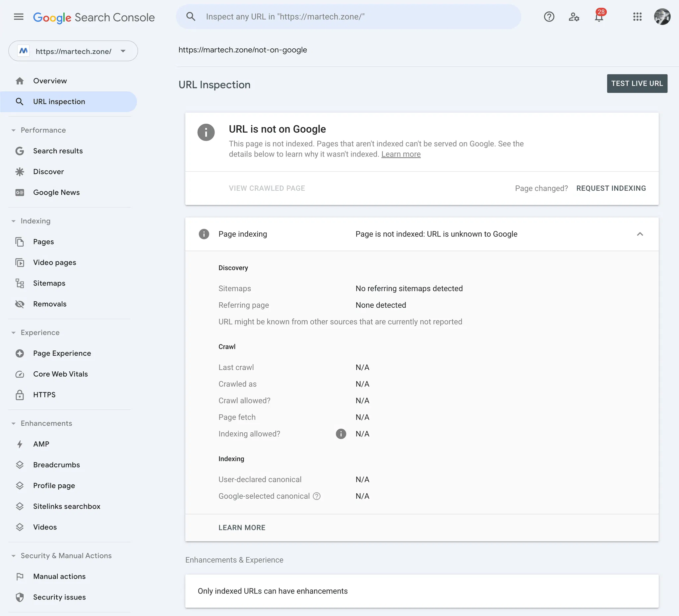
Task: Open the Google apps grid
Action: (637, 17)
